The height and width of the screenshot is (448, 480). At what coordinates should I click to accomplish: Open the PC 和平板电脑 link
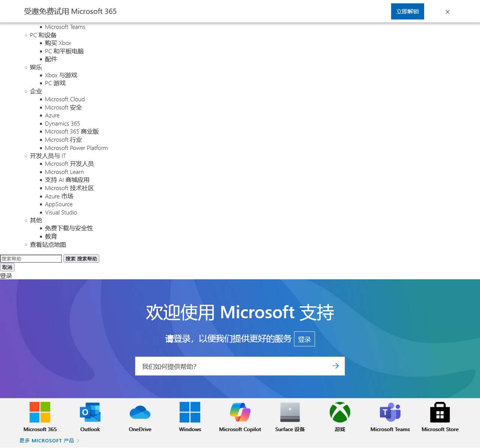[64, 51]
